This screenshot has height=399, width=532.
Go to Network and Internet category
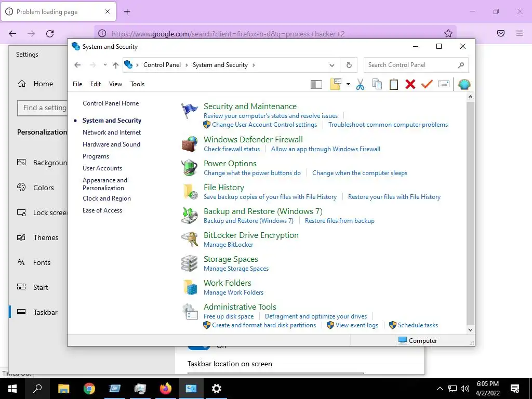point(112,132)
